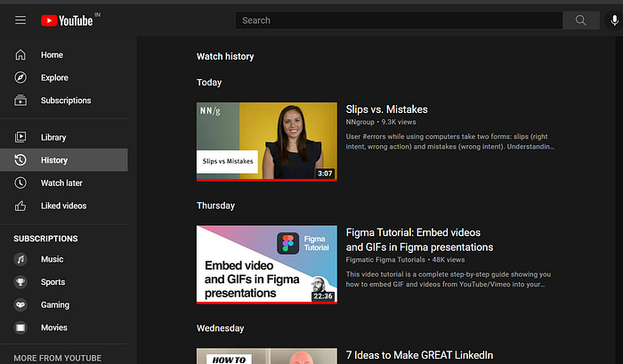Open Explore from the sidebar
This screenshot has height=364, width=623.
54,78
